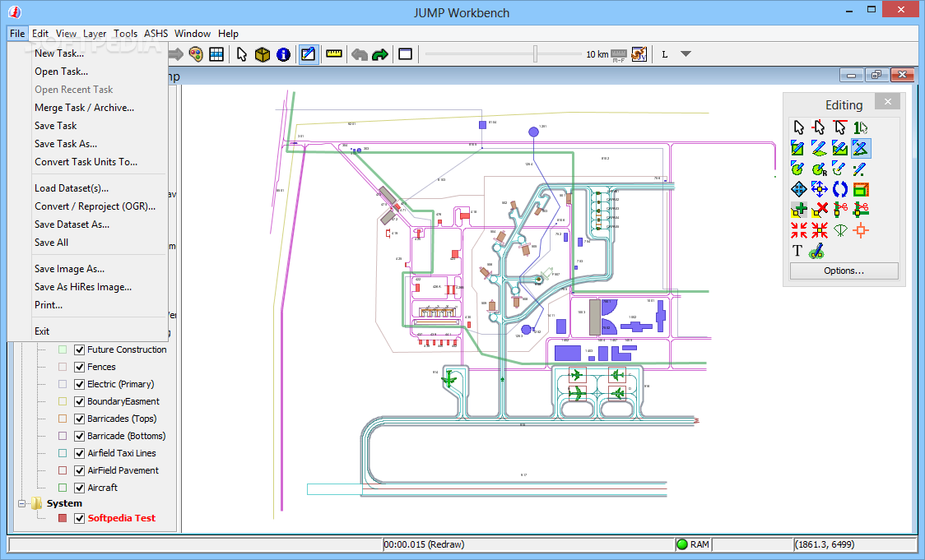This screenshot has width=925, height=560.
Task: Activate the blue feature info tool
Action: 284,54
